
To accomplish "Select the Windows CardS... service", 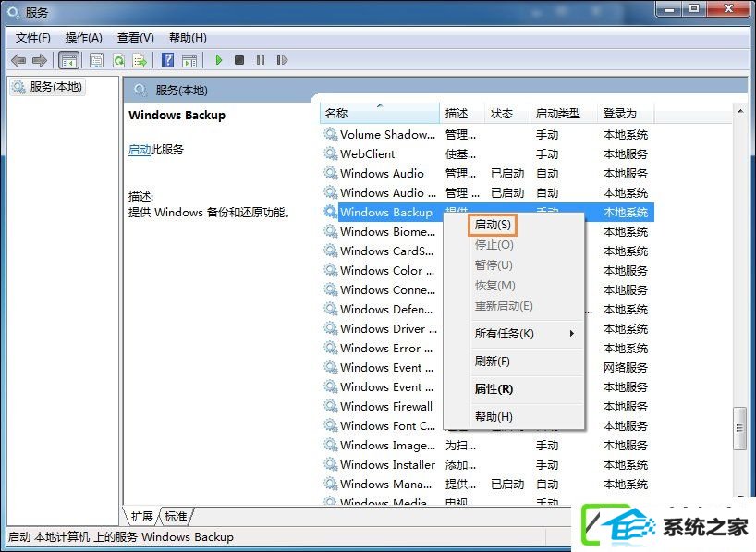I will click(386, 251).
